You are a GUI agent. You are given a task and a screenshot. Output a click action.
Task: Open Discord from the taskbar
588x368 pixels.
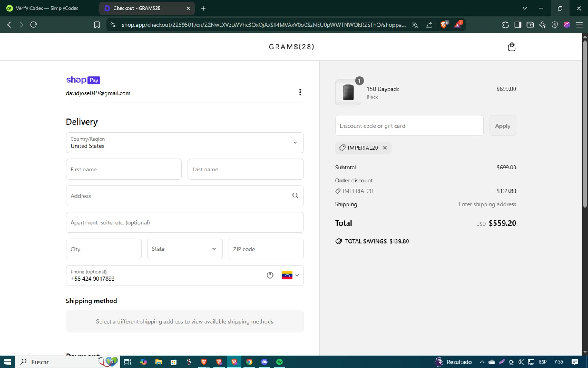tap(265, 362)
